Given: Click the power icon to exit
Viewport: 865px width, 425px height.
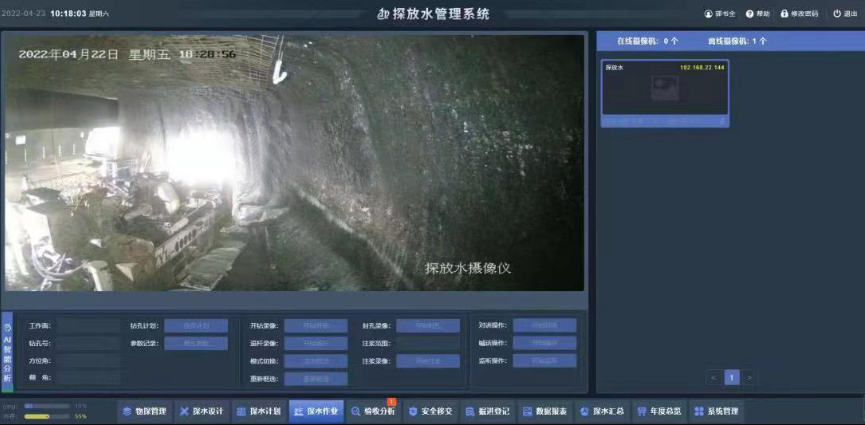Looking at the screenshot, I should [837, 14].
